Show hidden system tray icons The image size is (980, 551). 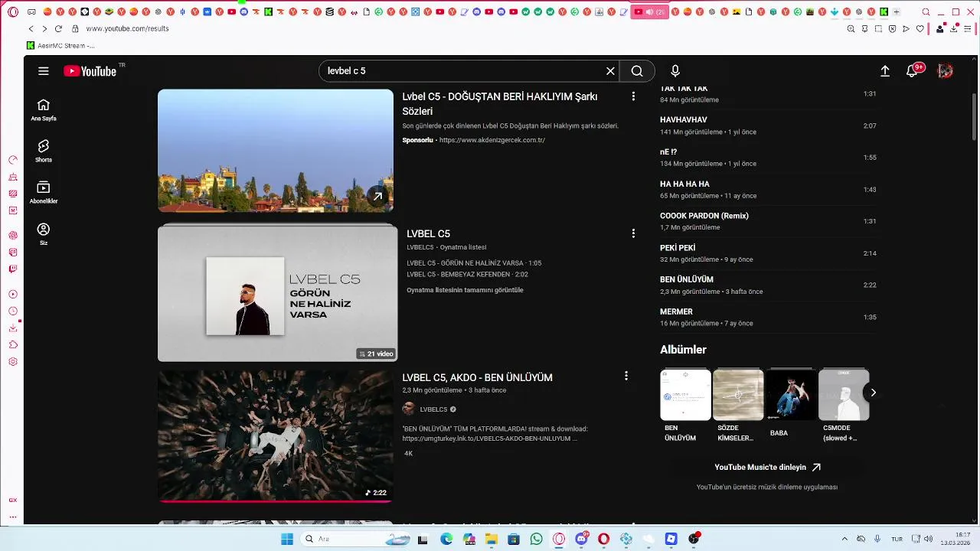click(x=844, y=539)
